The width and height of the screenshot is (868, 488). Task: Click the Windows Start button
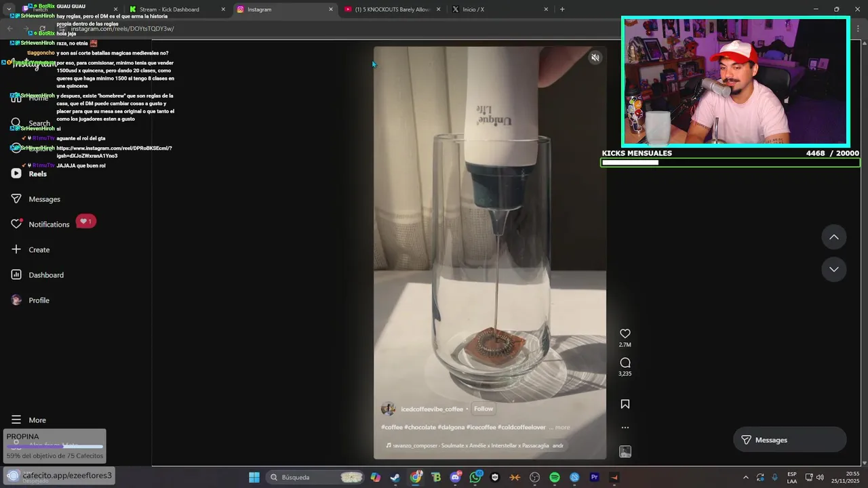(254, 477)
